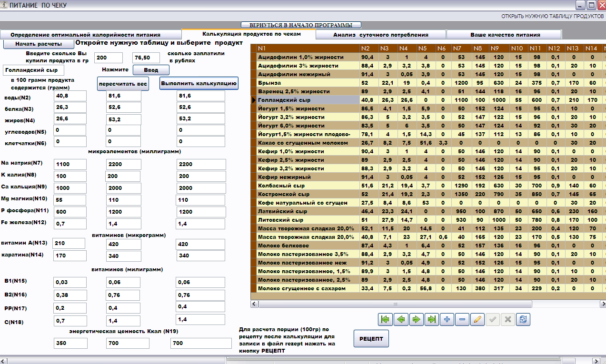Screen dimensions: 606x364
Task: Click the product weight field containing 200
Action: pyautogui.click(x=108, y=58)
